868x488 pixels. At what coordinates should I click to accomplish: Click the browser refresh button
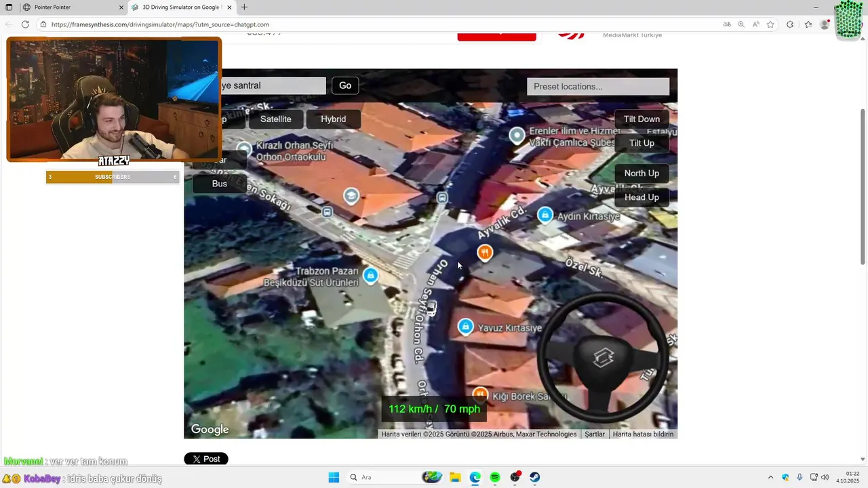[x=25, y=24]
